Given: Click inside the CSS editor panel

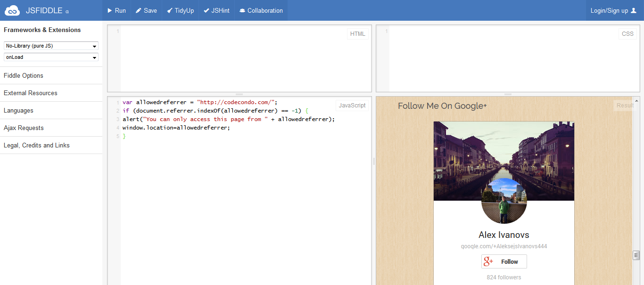Looking at the screenshot, I should tap(508, 58).
